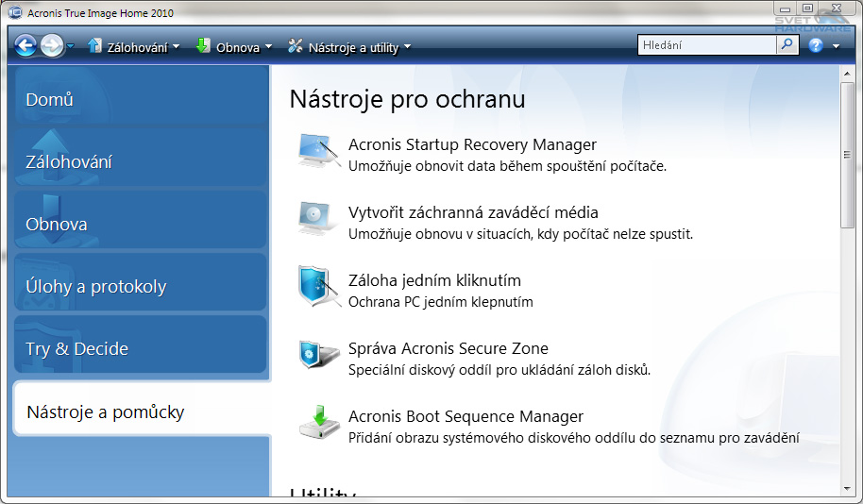Image resolution: width=863 pixels, height=504 pixels.
Task: Click the 'Nástroje pro ochranu' heading
Action: pyautogui.click(x=407, y=100)
